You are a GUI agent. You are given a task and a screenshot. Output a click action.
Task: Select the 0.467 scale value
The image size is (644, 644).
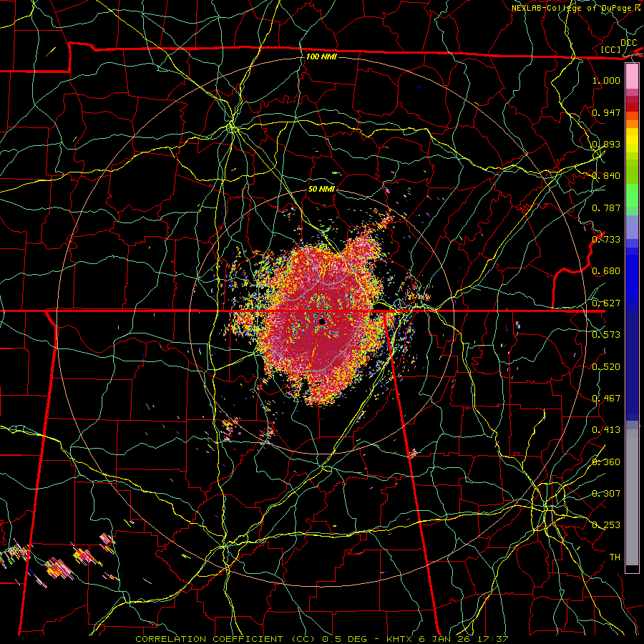tap(606, 399)
